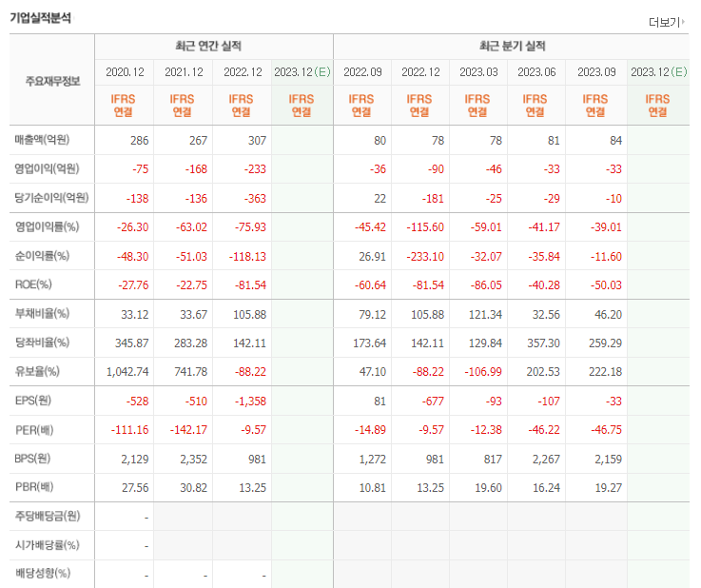Click the ROE(%) row label
The width and height of the screenshot is (701, 588).
pyautogui.click(x=33, y=284)
